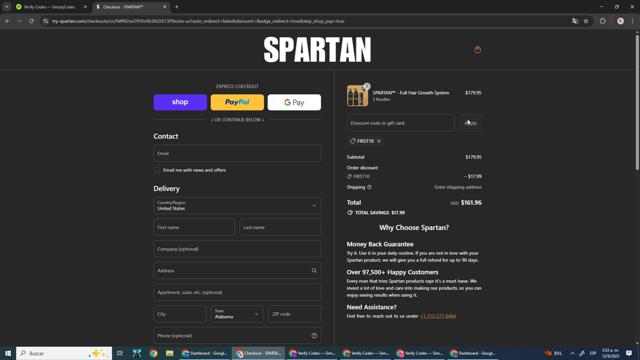Viewport: 640px width, 360px height.
Task: Reload the checkout page
Action: pos(31,21)
